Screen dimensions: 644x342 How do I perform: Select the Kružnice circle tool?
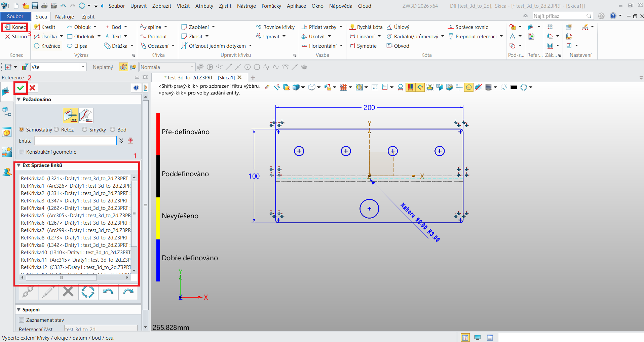click(x=47, y=46)
